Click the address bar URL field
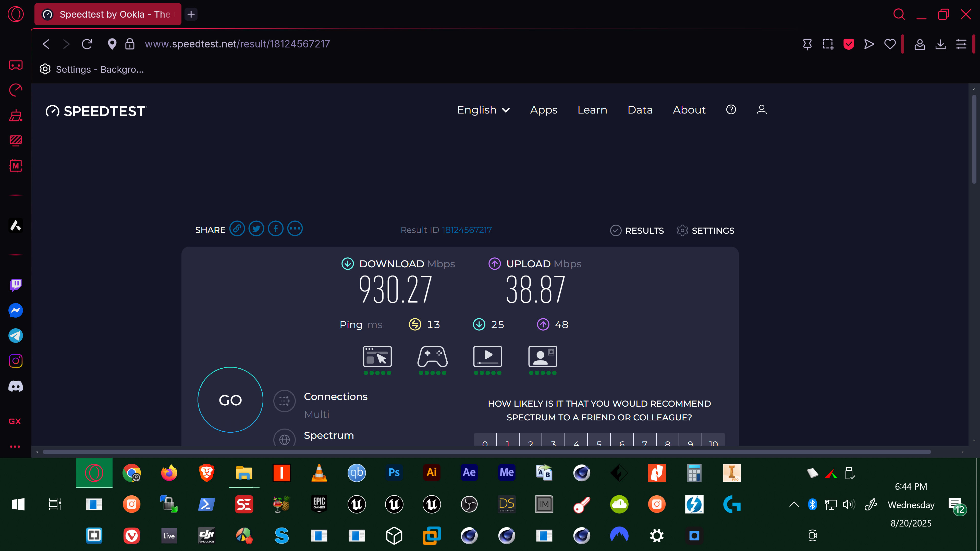980x551 pixels. coord(237,44)
